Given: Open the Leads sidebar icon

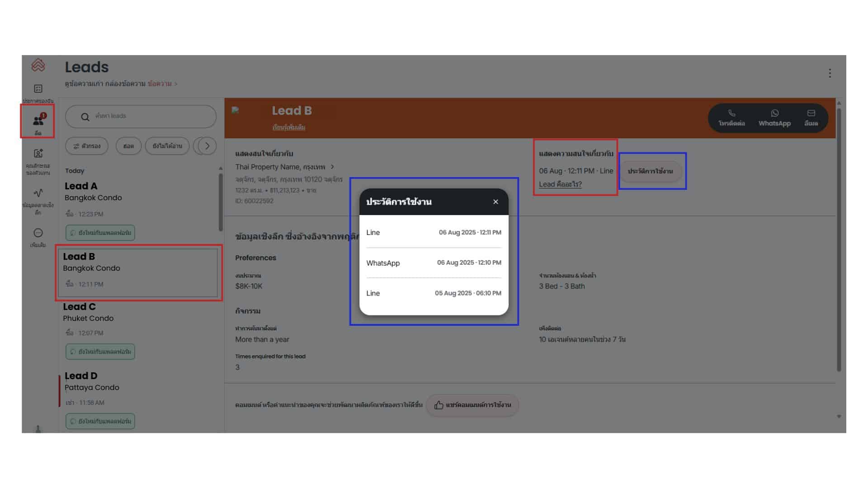Looking at the screenshot, I should tap(38, 121).
